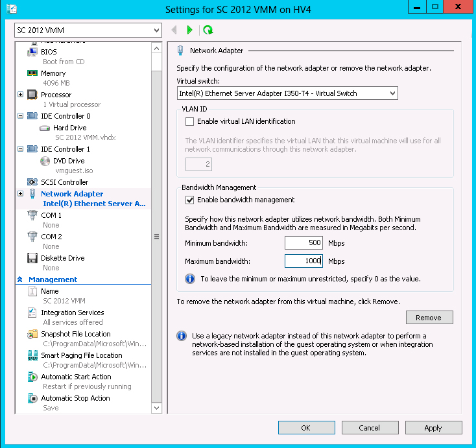Image resolution: width=476 pixels, height=448 pixels.
Task: Click the Automatic Stop Action icon
Action: [32, 398]
